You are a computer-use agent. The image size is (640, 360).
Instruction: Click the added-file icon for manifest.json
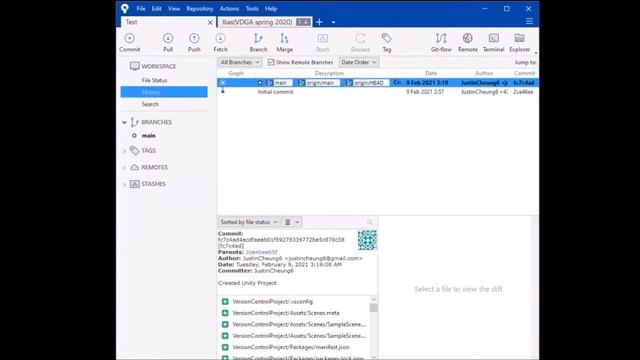(x=225, y=347)
